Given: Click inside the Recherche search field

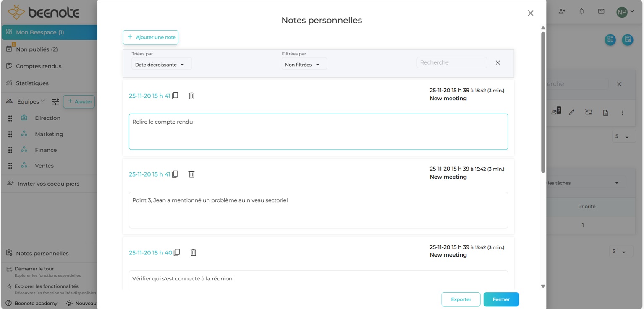Looking at the screenshot, I should point(451,62).
